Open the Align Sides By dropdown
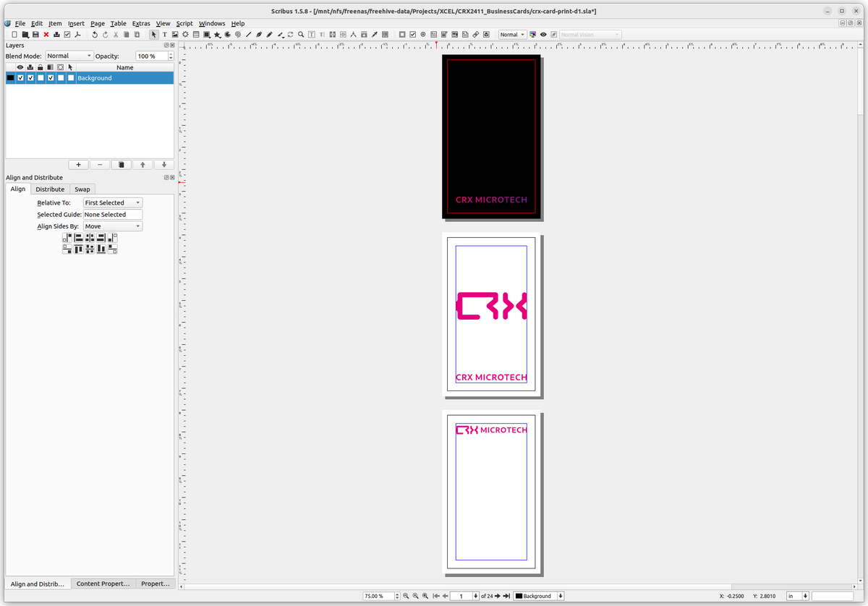Image resolution: width=868 pixels, height=606 pixels. (x=113, y=226)
